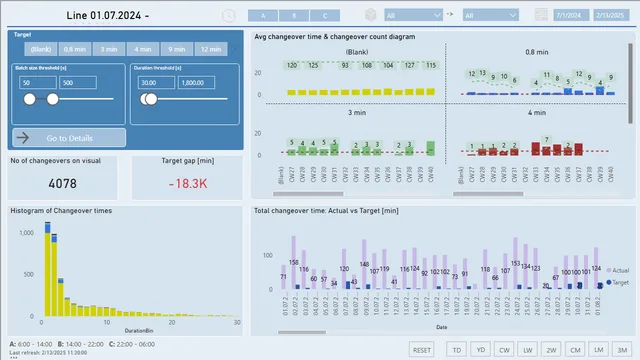Viewport: 640px width, 360px height.
Task: Select shift A filter
Action: click(263, 16)
